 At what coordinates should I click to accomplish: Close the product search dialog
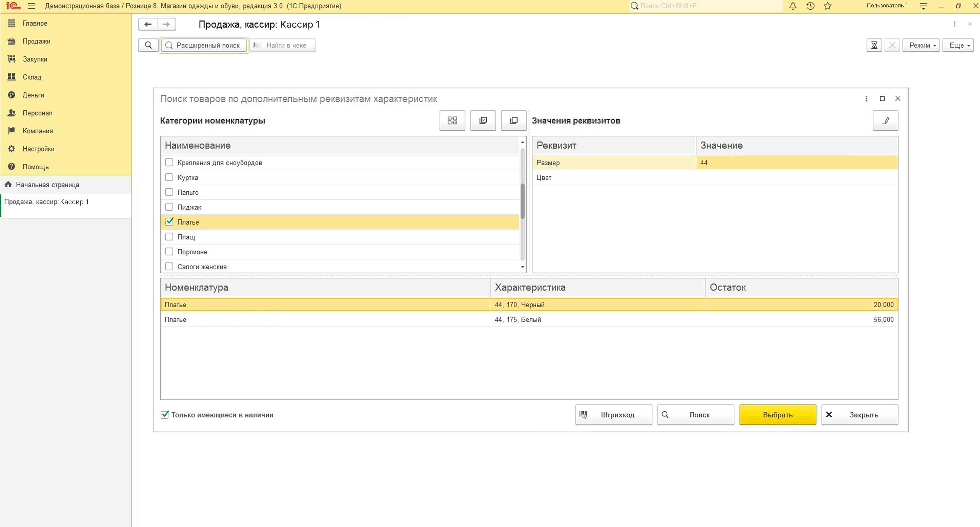897,98
